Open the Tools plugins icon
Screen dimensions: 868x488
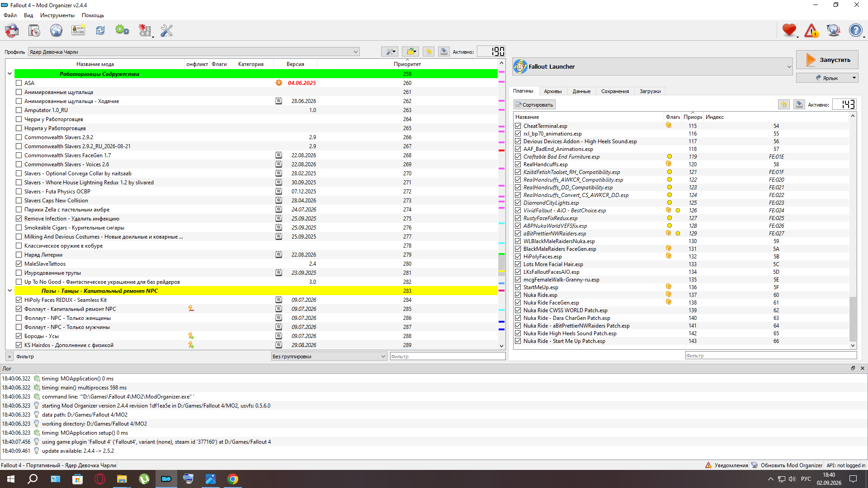145,30
